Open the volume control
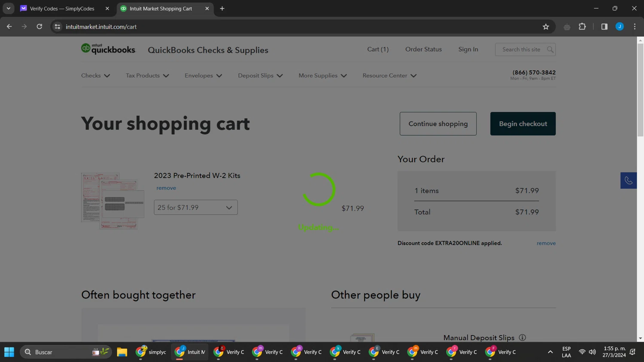This screenshot has width=644, height=362. (592, 352)
